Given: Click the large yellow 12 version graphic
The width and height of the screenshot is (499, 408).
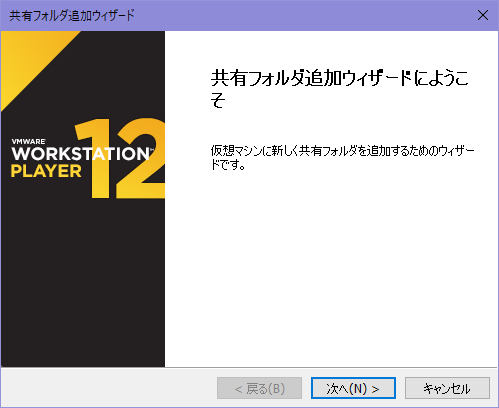Looking at the screenshot, I should 120,158.
